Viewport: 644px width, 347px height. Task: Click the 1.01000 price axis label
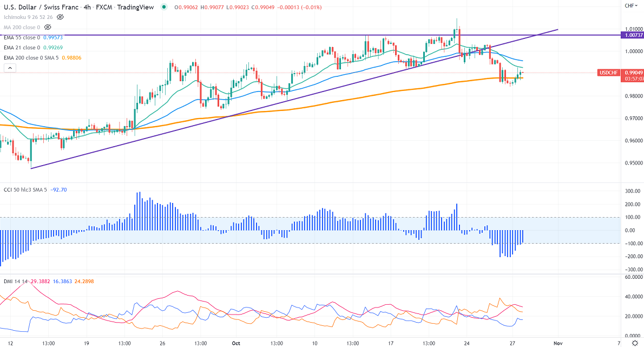(634, 29)
